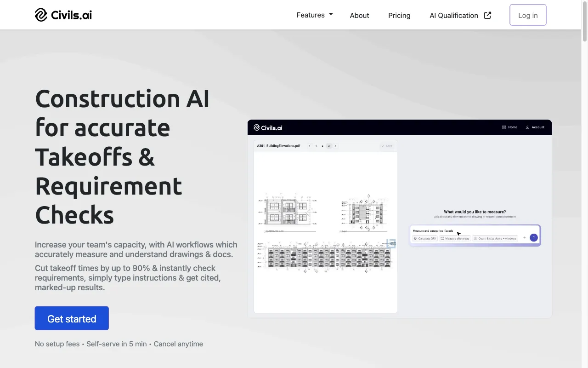588x368 pixels.
Task: Click the "Cancel anytime" text
Action: [x=178, y=344]
